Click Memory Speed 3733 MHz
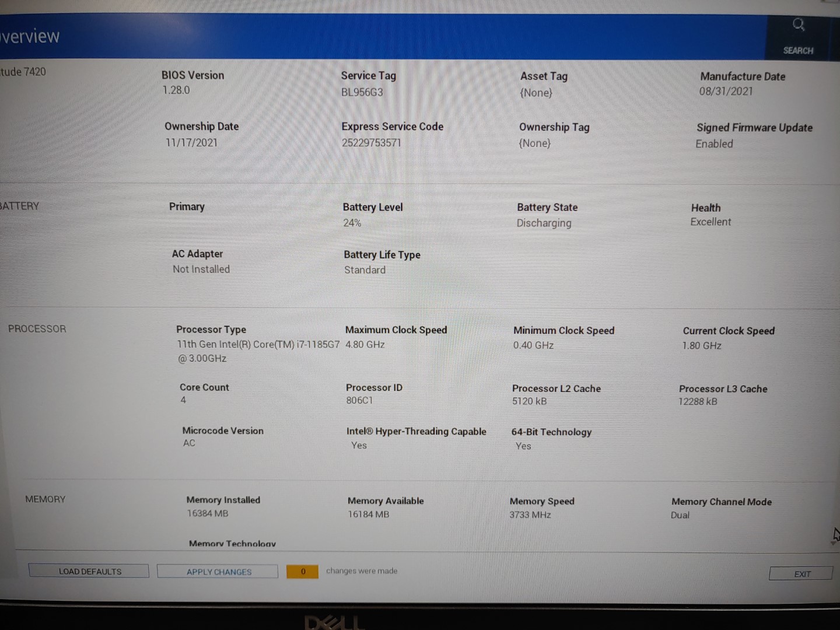This screenshot has width=840, height=630. (530, 515)
